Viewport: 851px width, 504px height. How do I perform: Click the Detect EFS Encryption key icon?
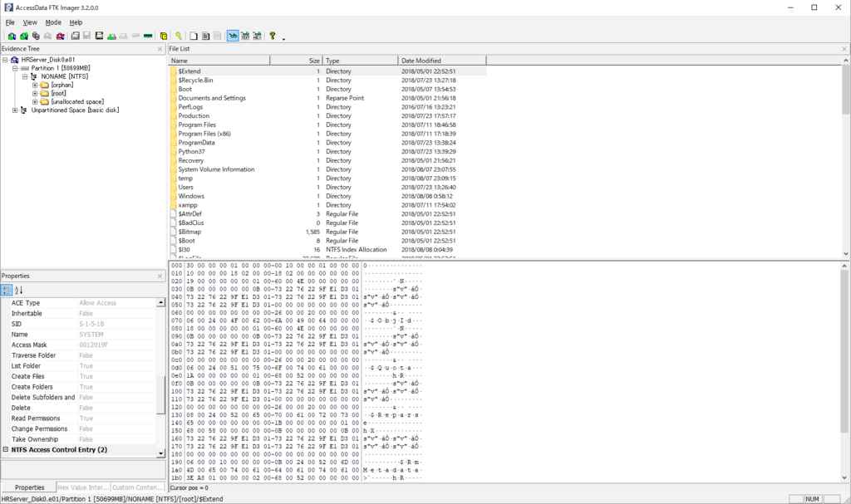(x=179, y=36)
